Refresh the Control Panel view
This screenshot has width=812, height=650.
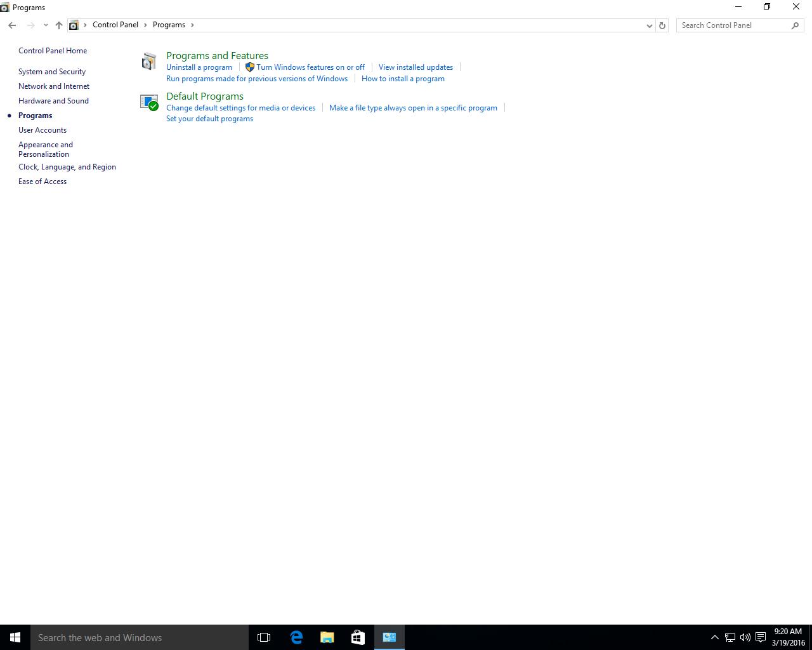[x=662, y=25]
